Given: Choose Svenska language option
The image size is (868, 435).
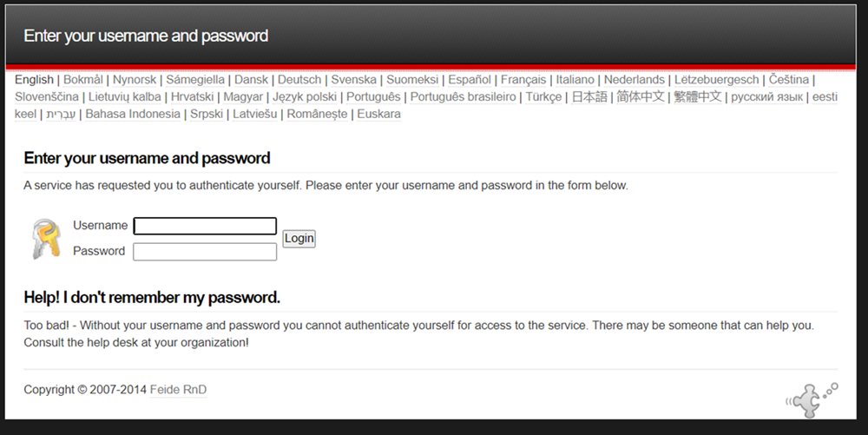Looking at the screenshot, I should (353, 80).
